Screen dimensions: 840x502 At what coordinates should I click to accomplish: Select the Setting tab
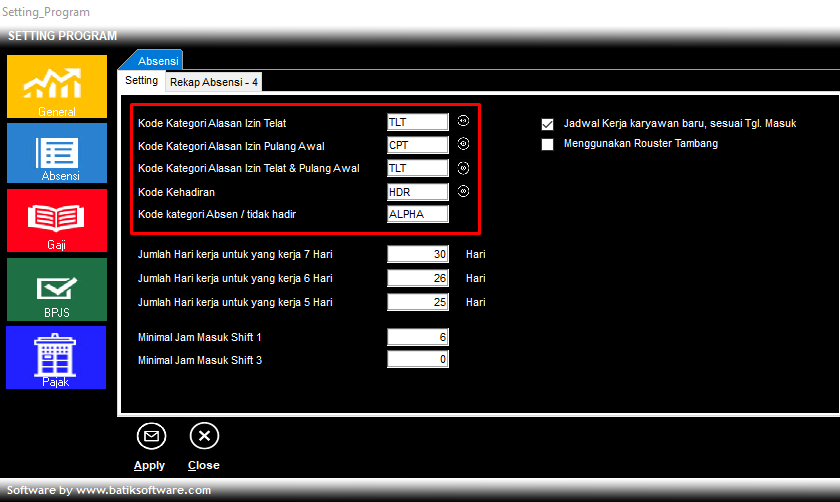[141, 80]
